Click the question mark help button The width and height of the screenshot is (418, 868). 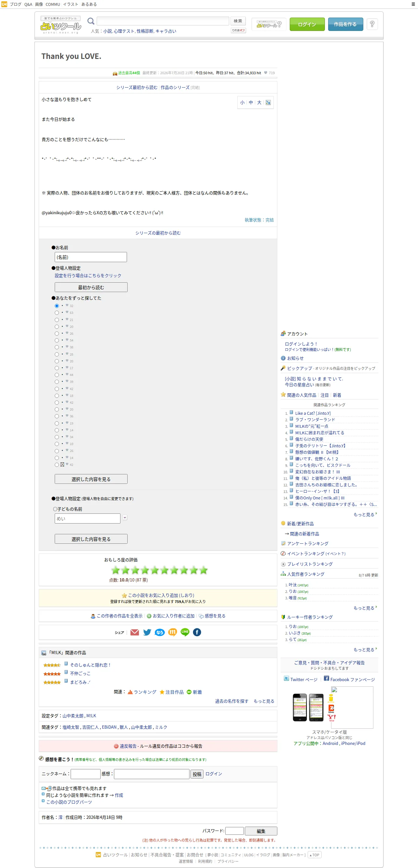pos(372,24)
